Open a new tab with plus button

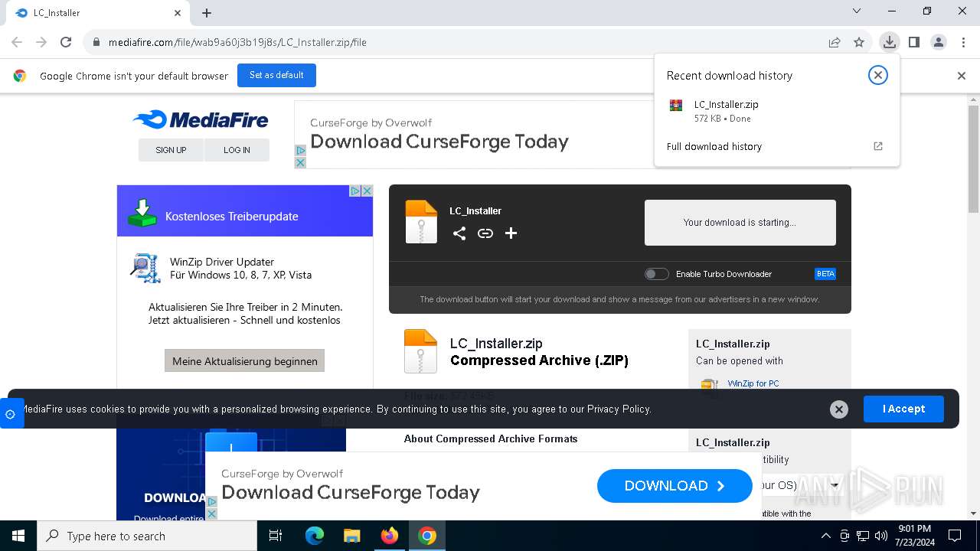coord(207,13)
